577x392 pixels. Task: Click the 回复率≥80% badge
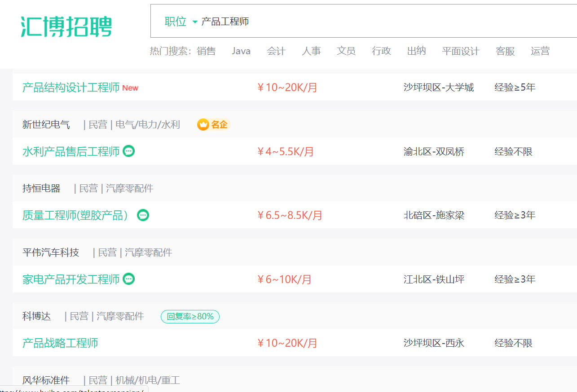coord(190,317)
